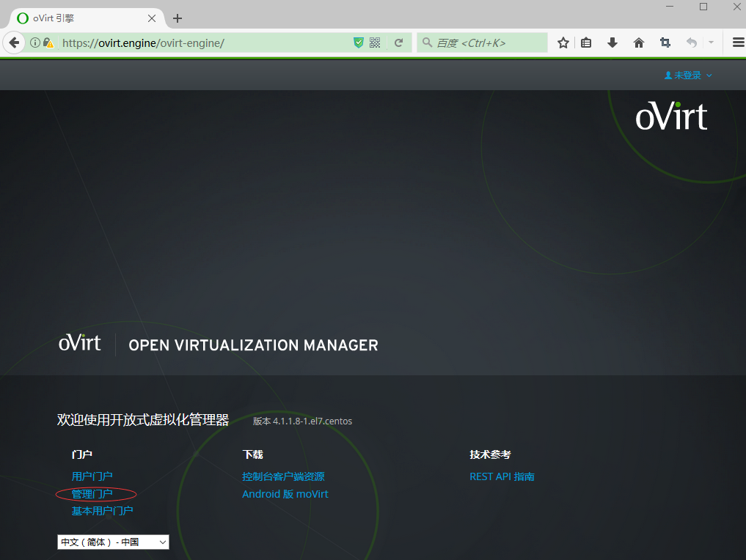
Task: Open 管理门户 administration portal link
Action: coord(92,493)
